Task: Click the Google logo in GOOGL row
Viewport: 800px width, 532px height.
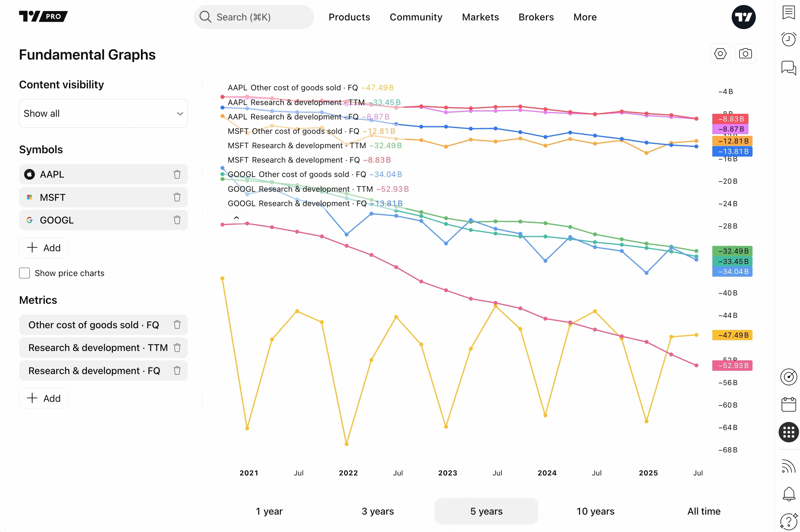Action: click(x=29, y=220)
